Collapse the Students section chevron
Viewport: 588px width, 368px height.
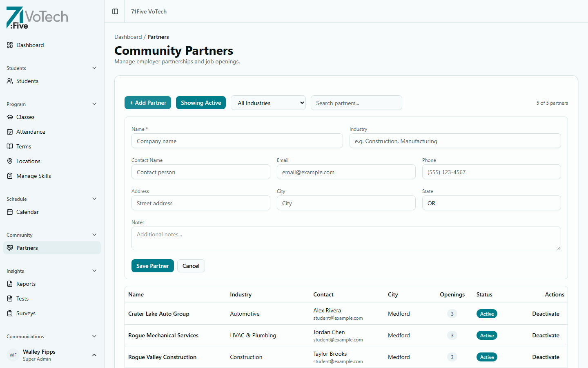94,68
